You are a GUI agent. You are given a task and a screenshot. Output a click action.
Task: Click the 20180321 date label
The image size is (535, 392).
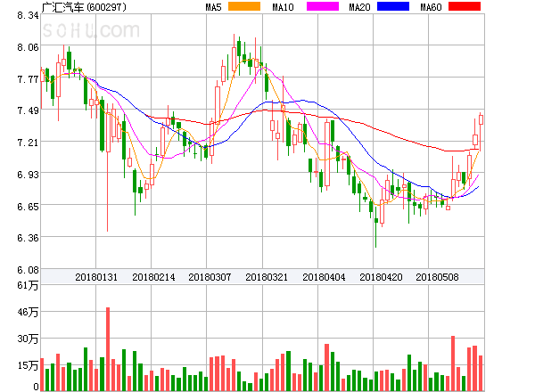click(267, 277)
